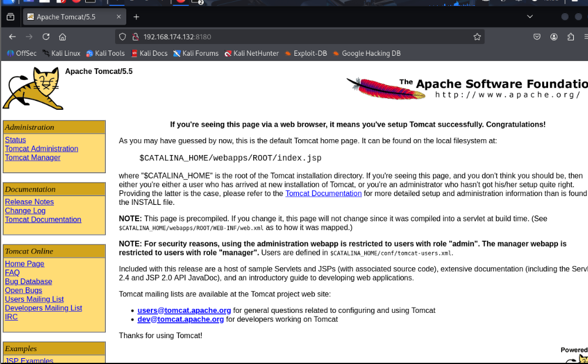
Task: Open the Open Bugs link
Action: pyautogui.click(x=23, y=291)
